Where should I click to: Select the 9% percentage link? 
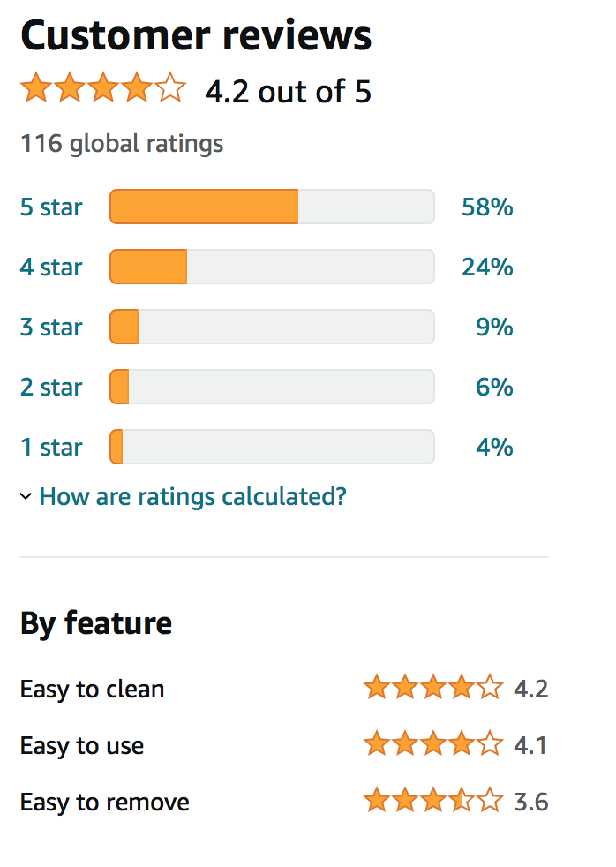(494, 327)
